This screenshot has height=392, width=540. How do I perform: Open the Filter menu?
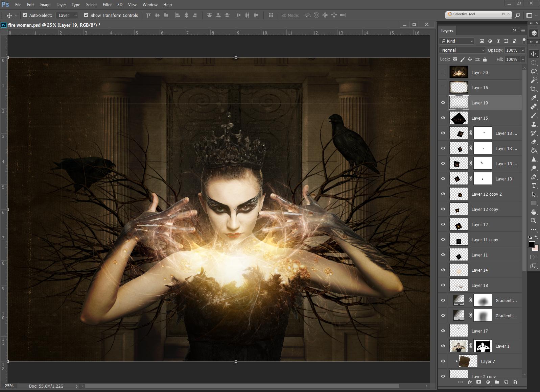(x=107, y=5)
